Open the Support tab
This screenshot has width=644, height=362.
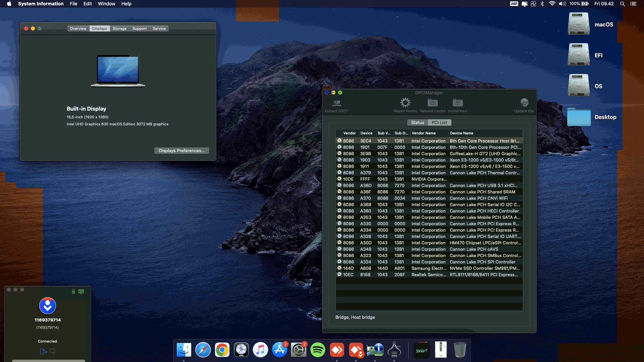point(140,28)
